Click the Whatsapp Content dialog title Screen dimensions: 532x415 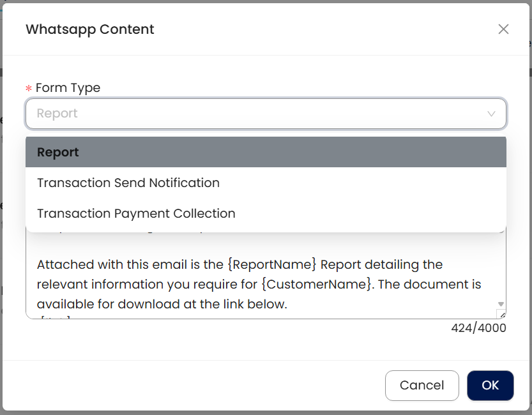pos(89,29)
